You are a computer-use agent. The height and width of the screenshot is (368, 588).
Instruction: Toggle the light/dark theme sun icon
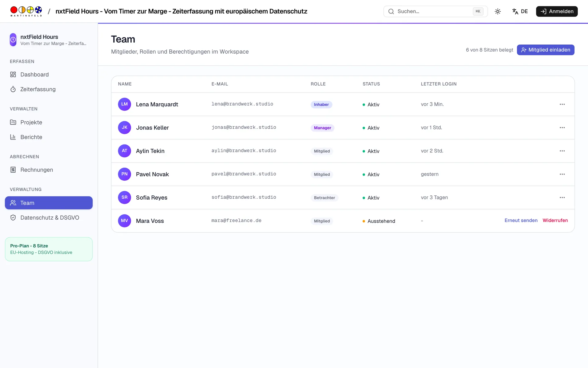[498, 11]
